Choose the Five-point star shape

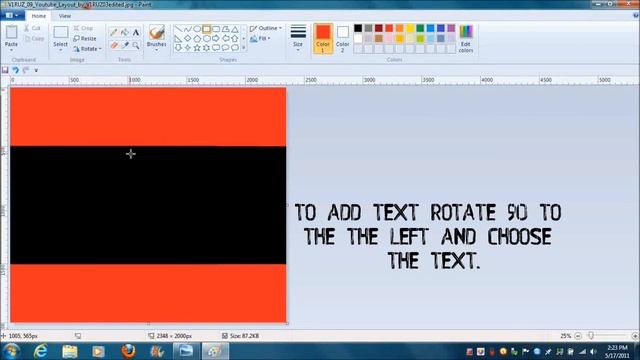[197, 48]
